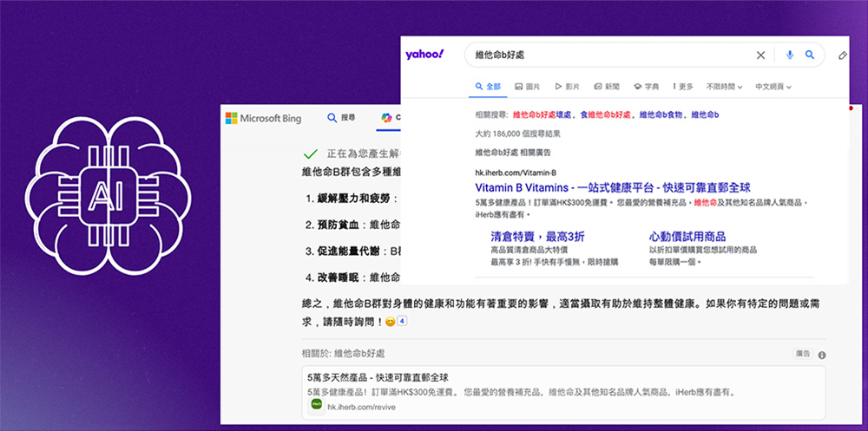868x431 pixels.
Task: Select Yahoo's 全部 tab
Action: tap(488, 87)
